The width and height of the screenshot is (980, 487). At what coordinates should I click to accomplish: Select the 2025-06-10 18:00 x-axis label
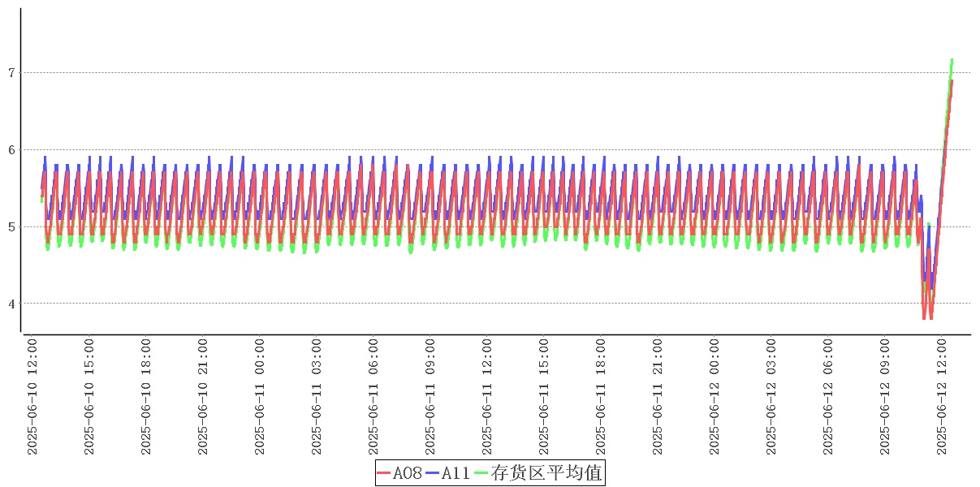click(146, 397)
